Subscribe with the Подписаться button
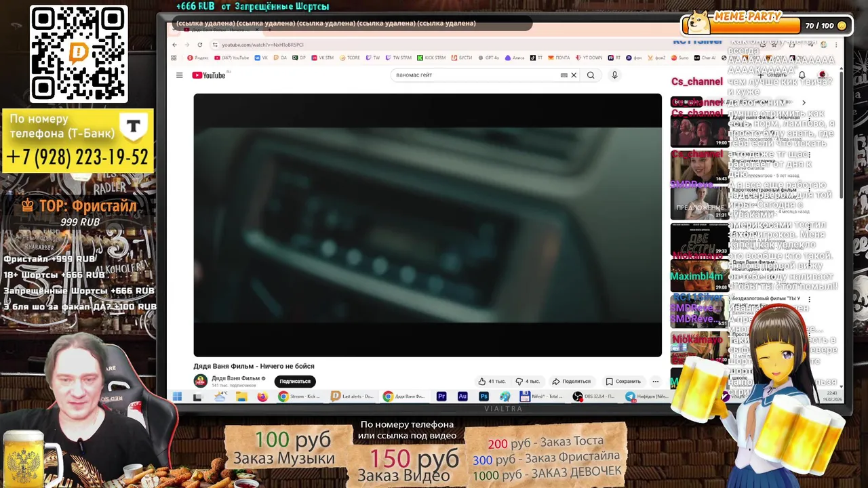The width and height of the screenshot is (868, 488). click(295, 381)
